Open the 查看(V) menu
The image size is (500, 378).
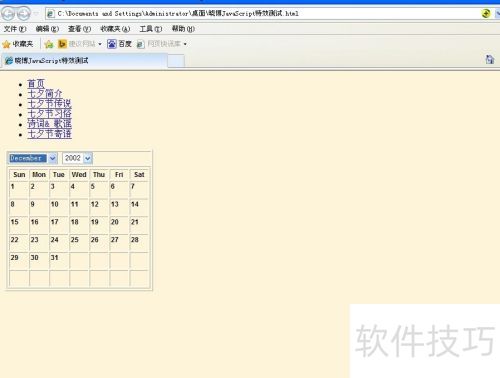(x=79, y=29)
